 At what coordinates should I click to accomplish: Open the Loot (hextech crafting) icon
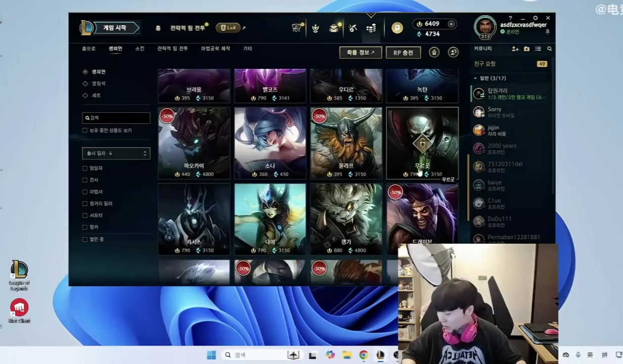coord(352,28)
